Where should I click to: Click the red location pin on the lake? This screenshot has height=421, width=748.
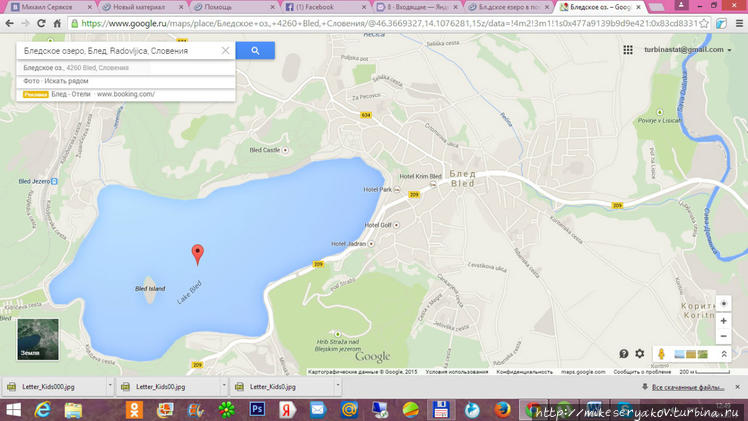click(x=197, y=254)
